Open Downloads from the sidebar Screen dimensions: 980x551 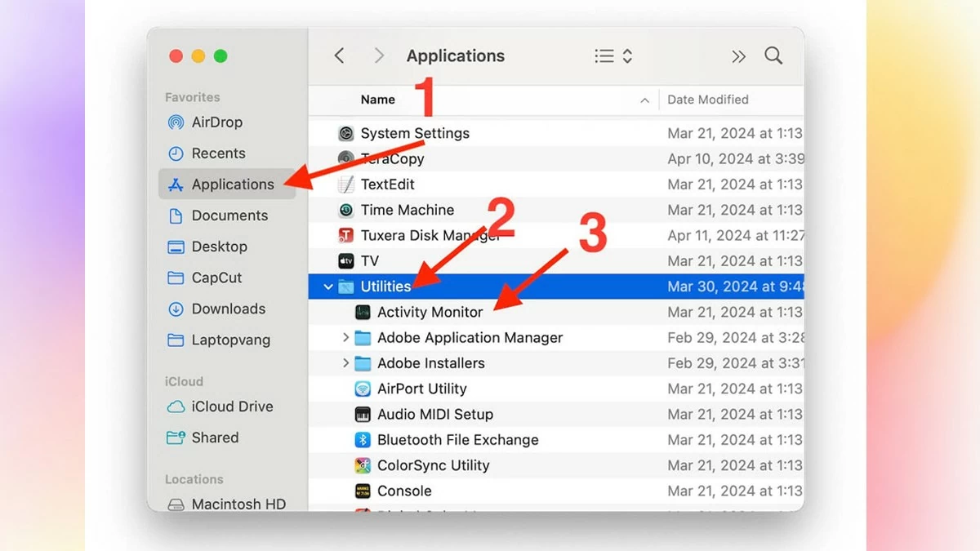click(x=229, y=309)
